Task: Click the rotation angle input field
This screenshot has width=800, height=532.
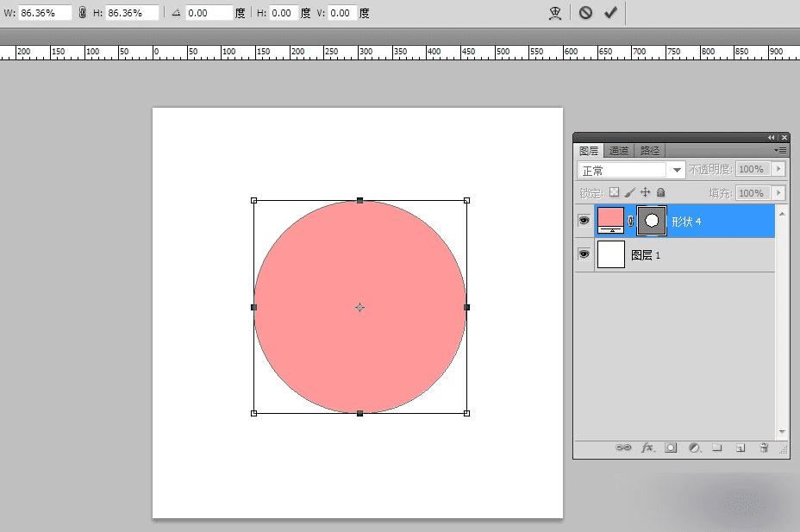Action: 208,13
